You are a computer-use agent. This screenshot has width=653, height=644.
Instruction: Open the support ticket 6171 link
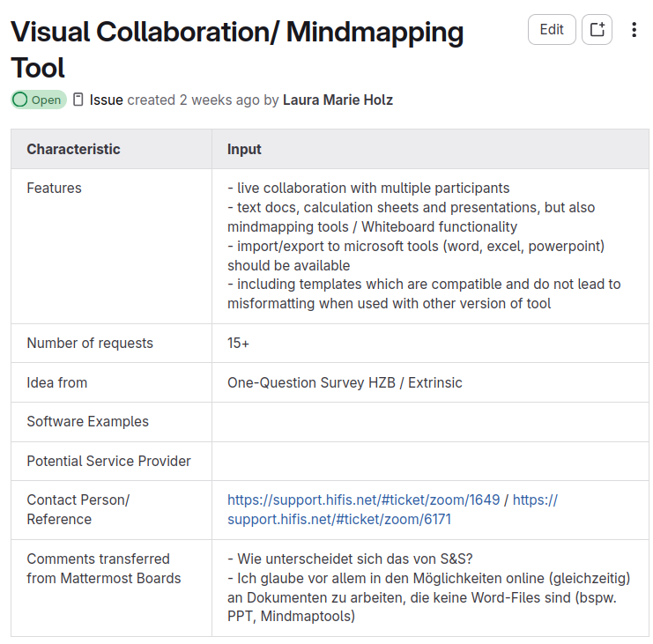[339, 519]
